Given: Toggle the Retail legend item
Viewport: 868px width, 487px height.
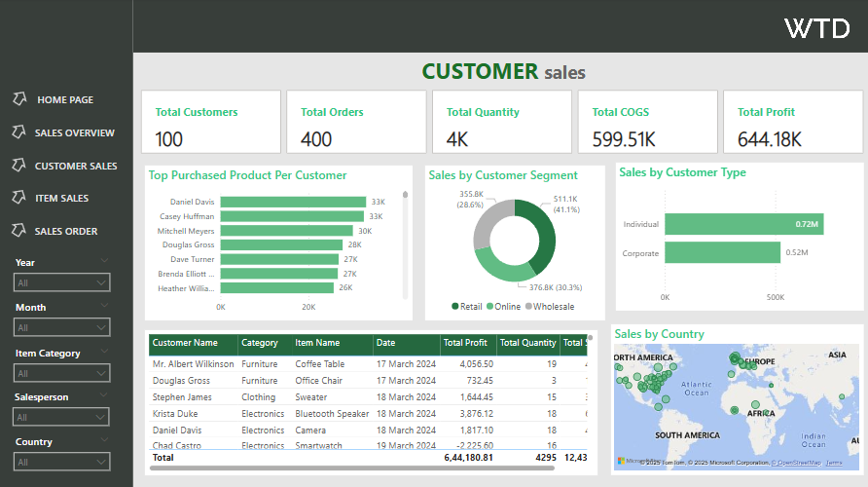Looking at the screenshot, I should tap(467, 307).
